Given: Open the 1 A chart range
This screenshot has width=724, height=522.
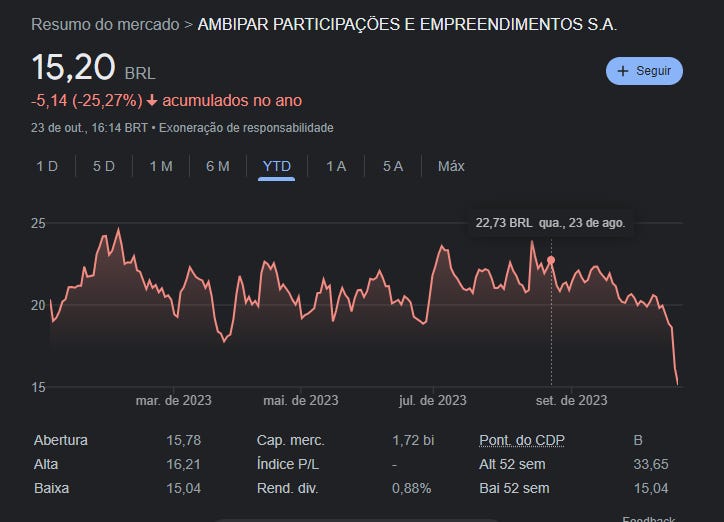Looking at the screenshot, I should 336,166.
